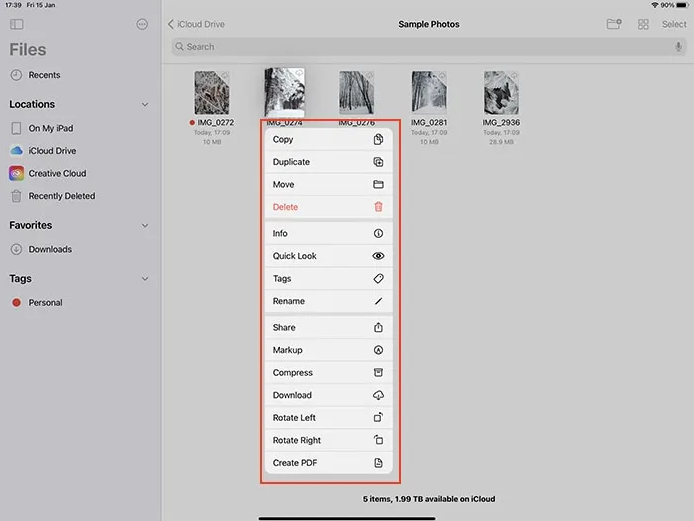This screenshot has height=521, width=694.
Task: Open the IMG_2936 photo thumbnail
Action: [501, 93]
